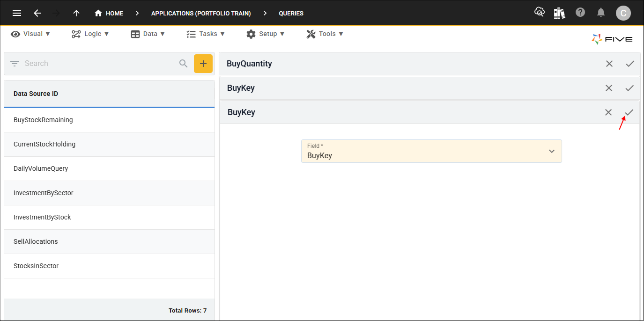This screenshot has height=321, width=644.
Task: Open Applications (Portfolio Train) breadcrumb
Action: [x=201, y=13]
